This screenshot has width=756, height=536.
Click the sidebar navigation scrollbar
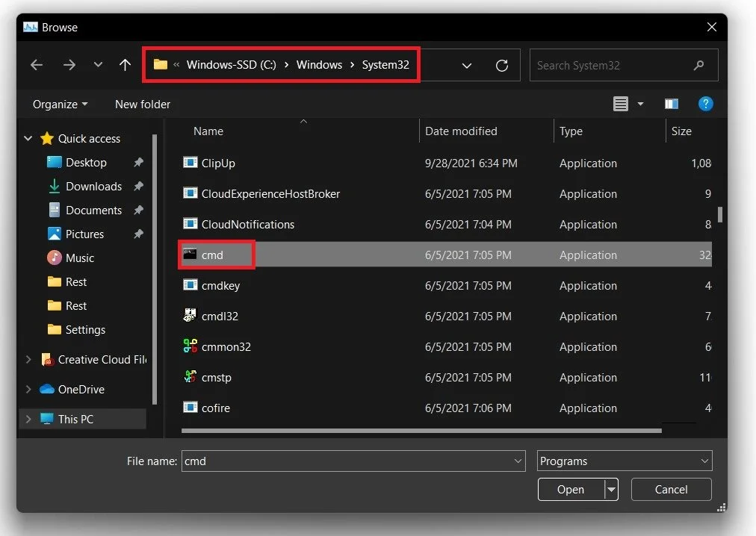click(x=155, y=270)
